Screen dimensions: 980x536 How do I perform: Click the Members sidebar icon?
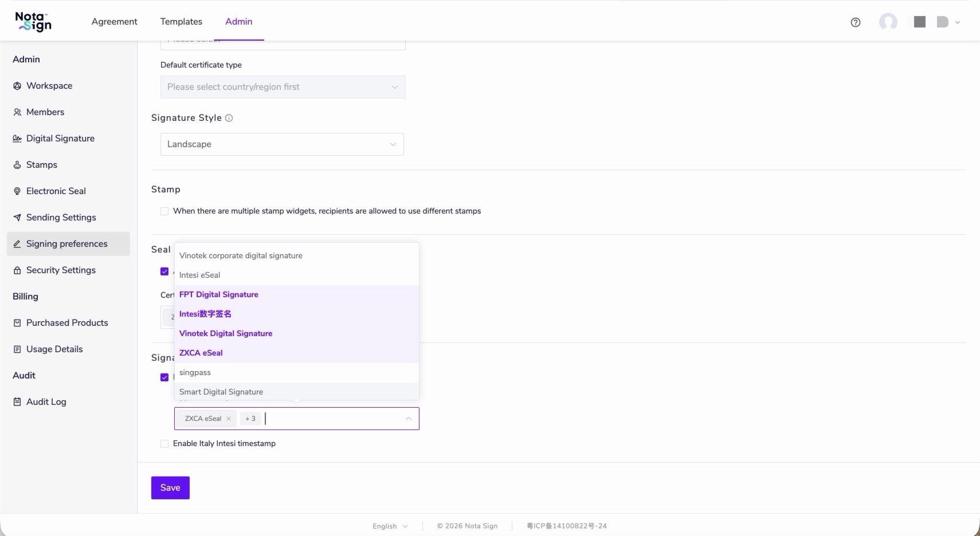[17, 112]
